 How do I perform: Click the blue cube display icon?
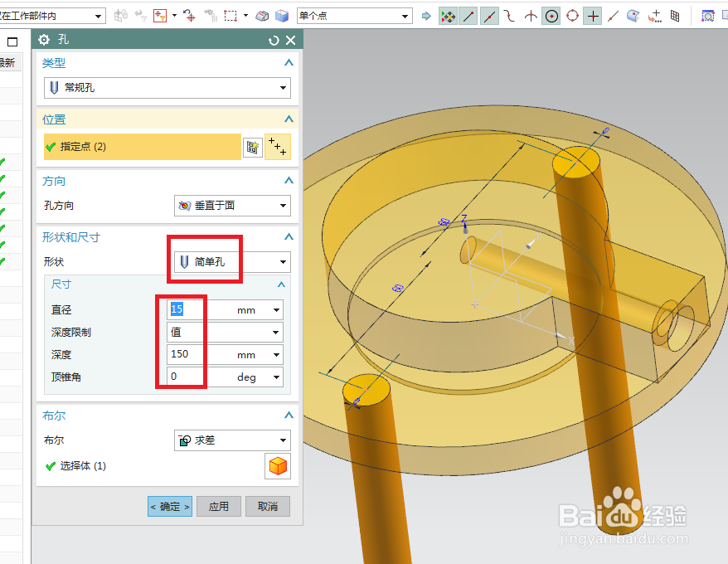[x=282, y=17]
